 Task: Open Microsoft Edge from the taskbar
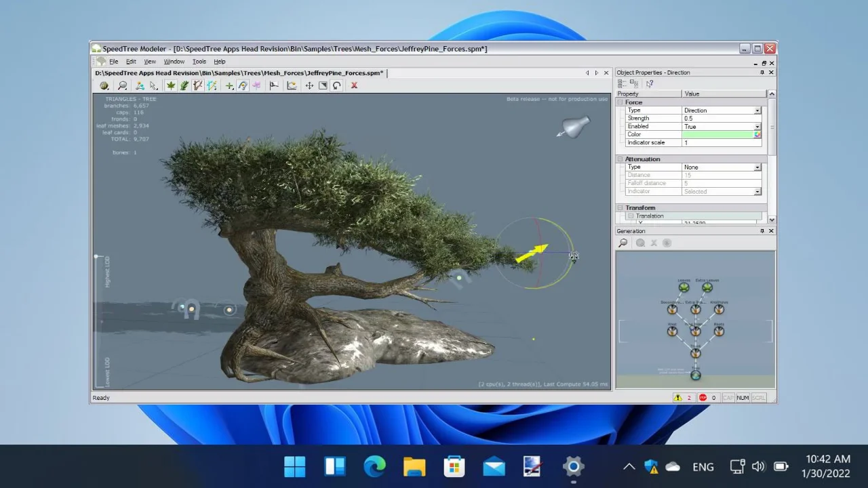[x=374, y=466]
